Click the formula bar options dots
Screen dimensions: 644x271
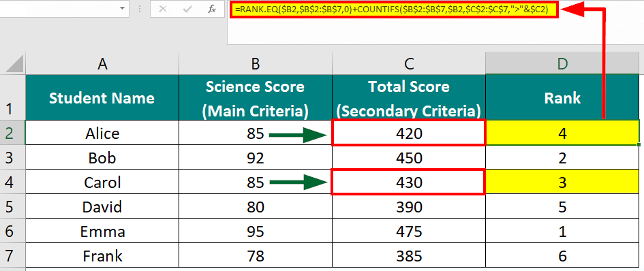tap(139, 9)
